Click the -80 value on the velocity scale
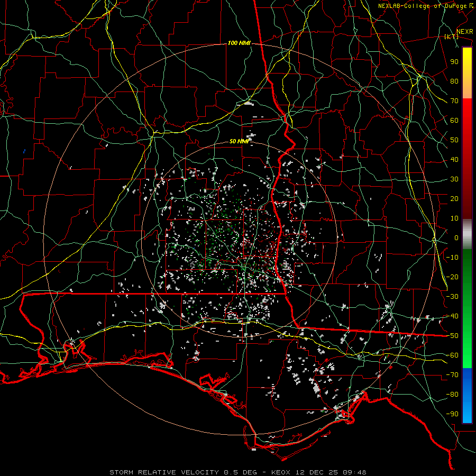This screenshot has height=476, width=476. click(x=452, y=395)
